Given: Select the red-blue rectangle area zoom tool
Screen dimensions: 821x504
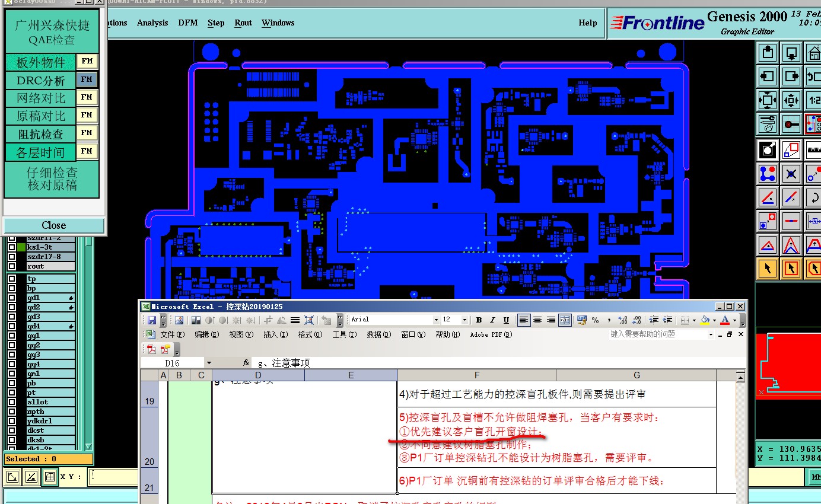Looking at the screenshot, I should pyautogui.click(x=791, y=150).
